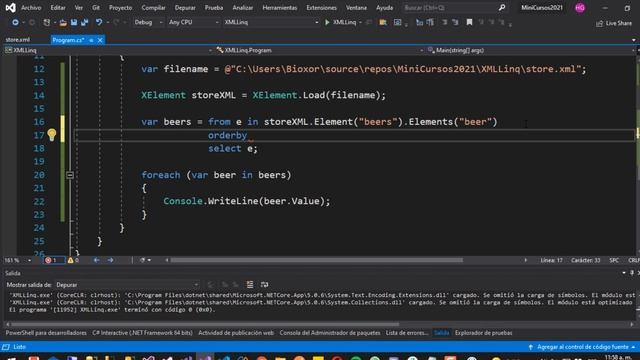
Task: Pin the Program.cs tab
Action: 91,40
